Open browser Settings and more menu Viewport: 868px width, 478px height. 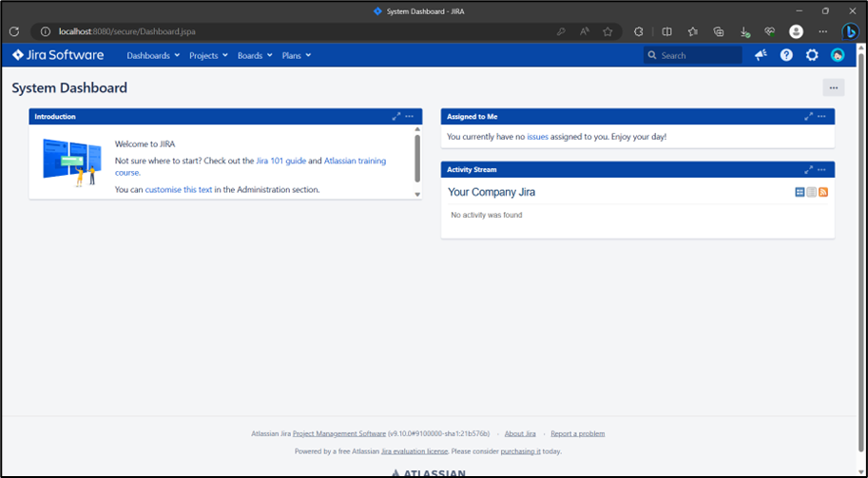click(823, 31)
